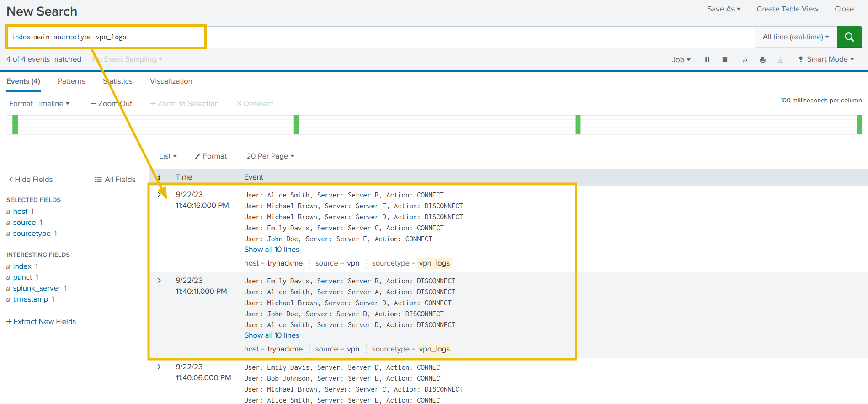868x404 pixels.
Task: Click the share job arrow icon
Action: pyautogui.click(x=745, y=60)
